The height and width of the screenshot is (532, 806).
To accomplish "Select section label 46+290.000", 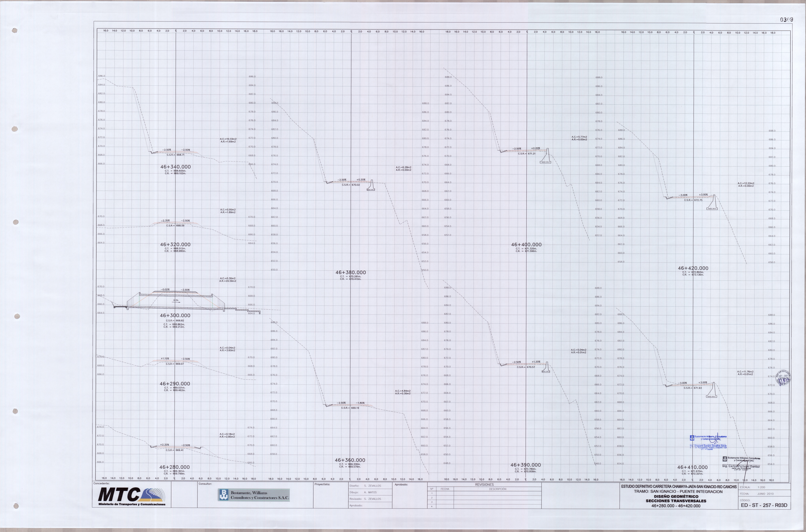I will tap(175, 384).
